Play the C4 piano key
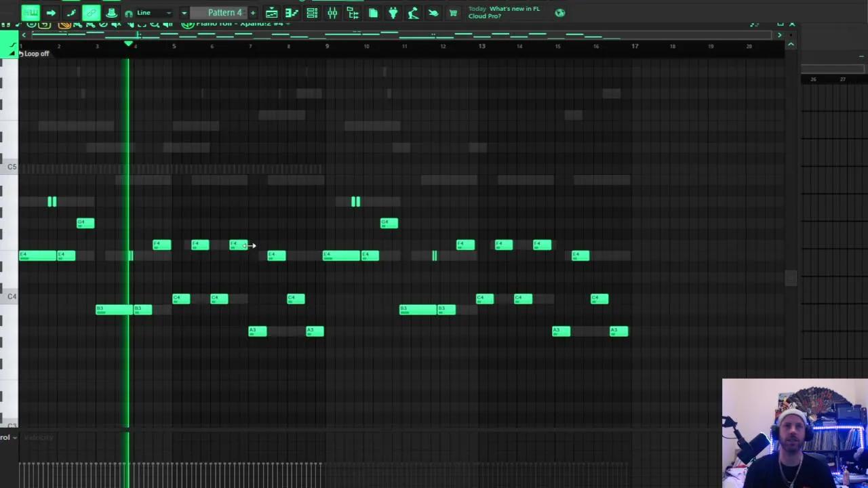The height and width of the screenshot is (488, 868). click(9, 297)
